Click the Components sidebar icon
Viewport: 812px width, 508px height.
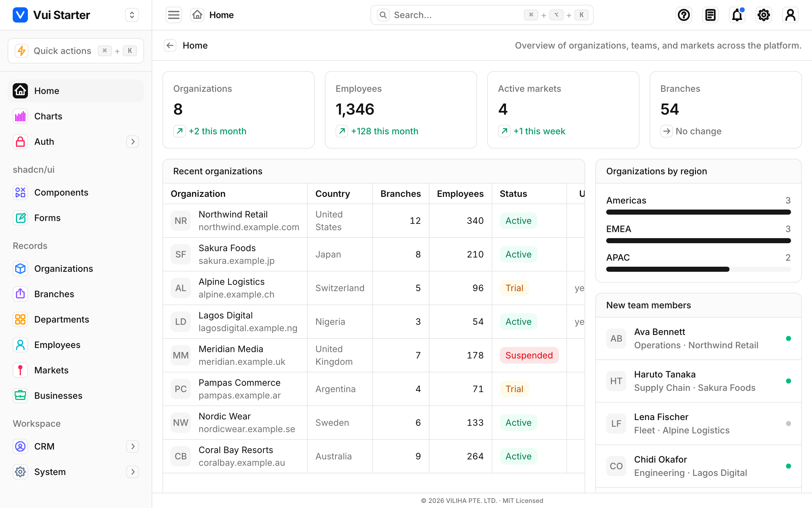click(20, 192)
